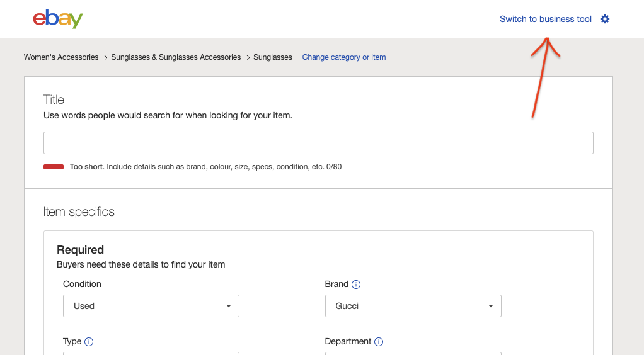The width and height of the screenshot is (644, 355).
Task: Open the settings gear icon
Action: pos(605,19)
